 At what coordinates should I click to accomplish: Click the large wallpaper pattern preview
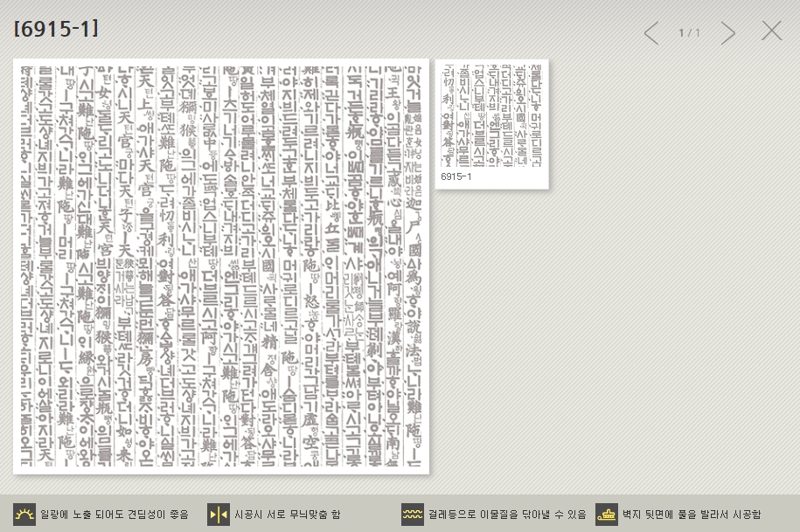(221, 266)
